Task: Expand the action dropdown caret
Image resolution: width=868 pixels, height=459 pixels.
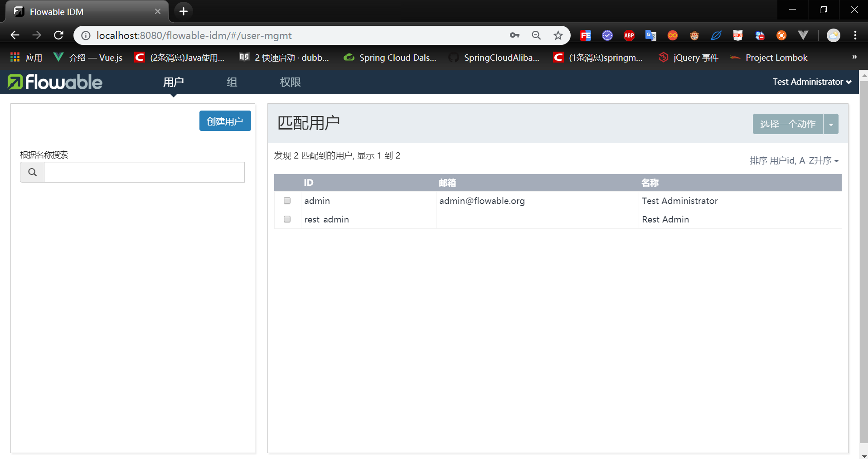Action: pyautogui.click(x=831, y=124)
